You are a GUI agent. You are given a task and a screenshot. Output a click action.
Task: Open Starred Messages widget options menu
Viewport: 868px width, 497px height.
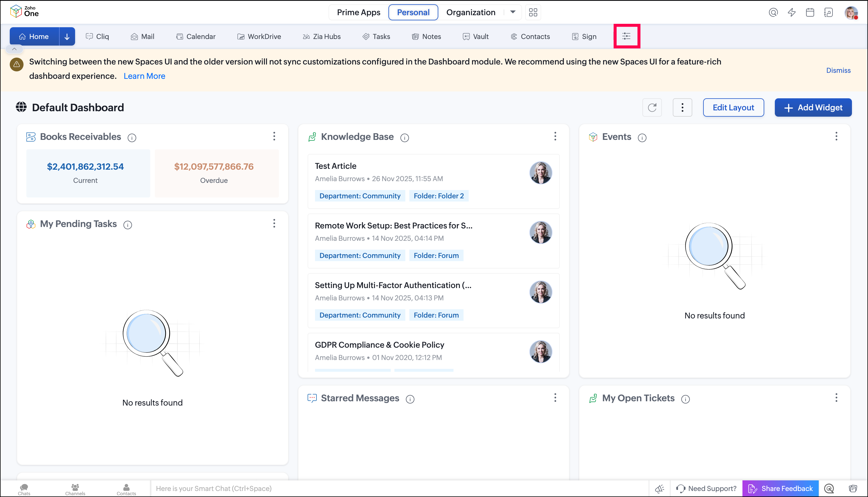555,398
